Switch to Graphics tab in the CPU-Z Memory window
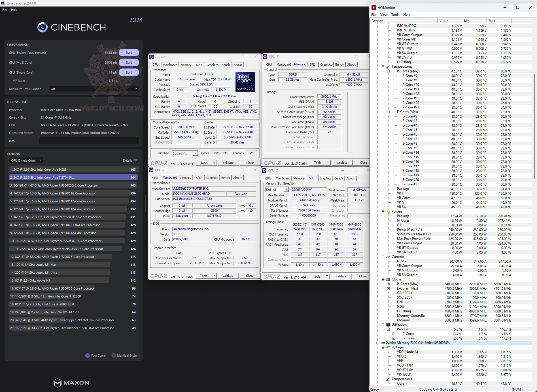This screenshot has width=537, height=392. pos(326,65)
